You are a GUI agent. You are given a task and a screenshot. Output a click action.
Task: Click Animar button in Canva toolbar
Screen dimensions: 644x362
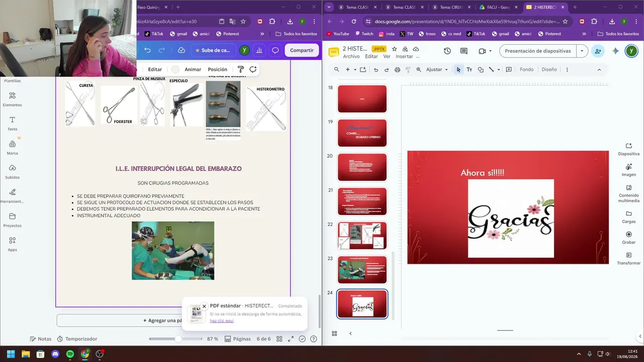click(193, 69)
